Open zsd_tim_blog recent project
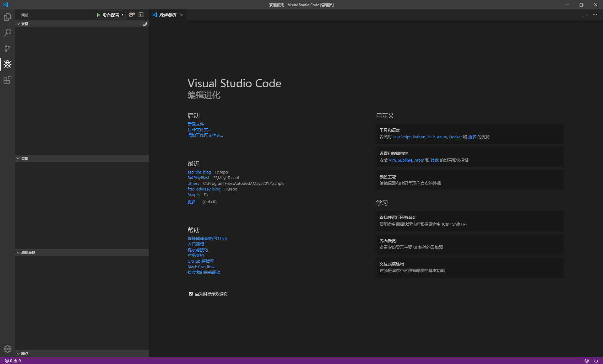Screen dimensions: 603x364 (x=200, y=172)
